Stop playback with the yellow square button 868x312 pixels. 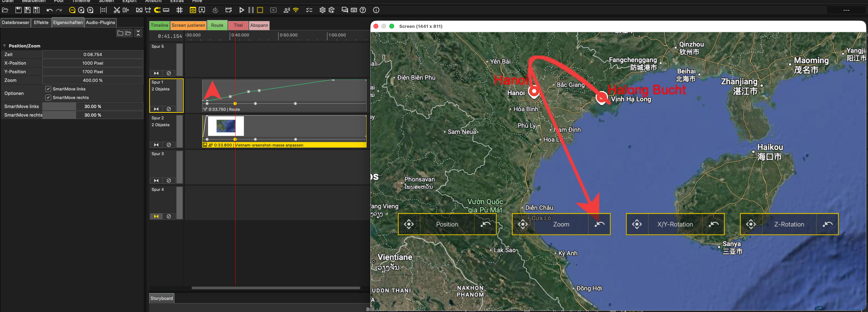pos(260,10)
